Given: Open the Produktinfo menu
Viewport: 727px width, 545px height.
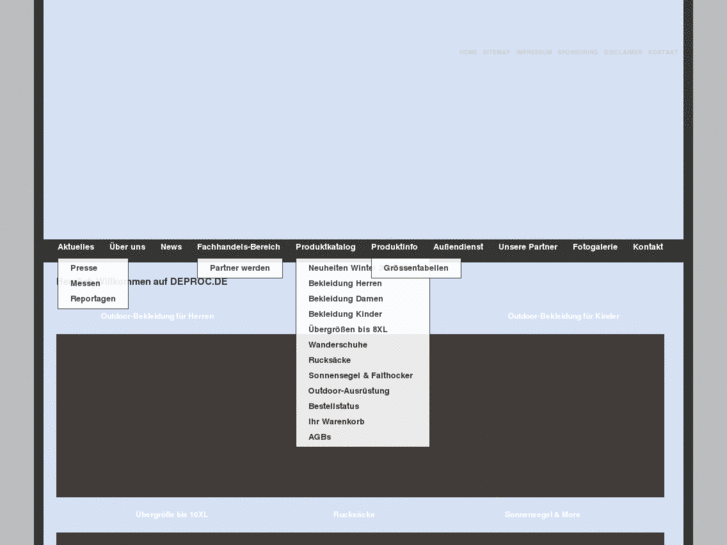Looking at the screenshot, I should (x=394, y=247).
